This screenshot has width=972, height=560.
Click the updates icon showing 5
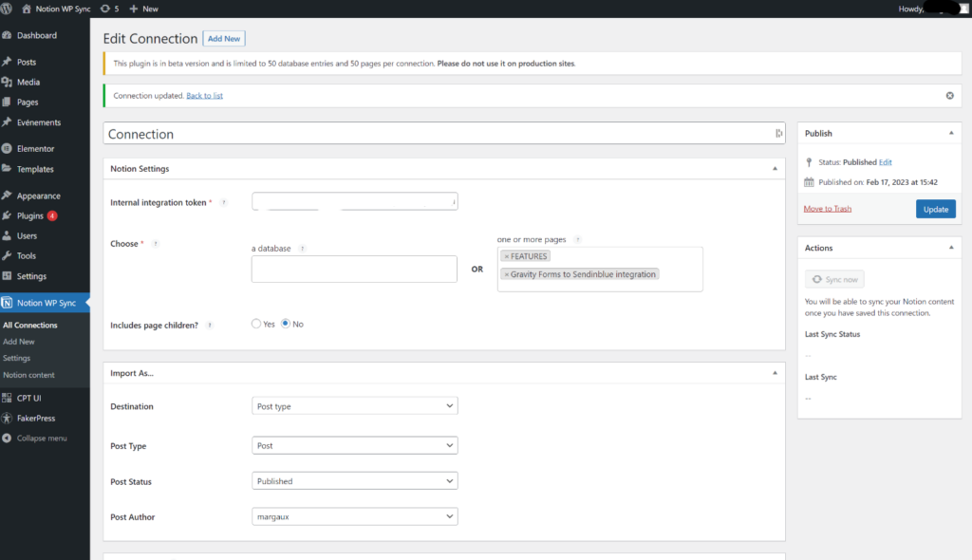pyautogui.click(x=107, y=9)
